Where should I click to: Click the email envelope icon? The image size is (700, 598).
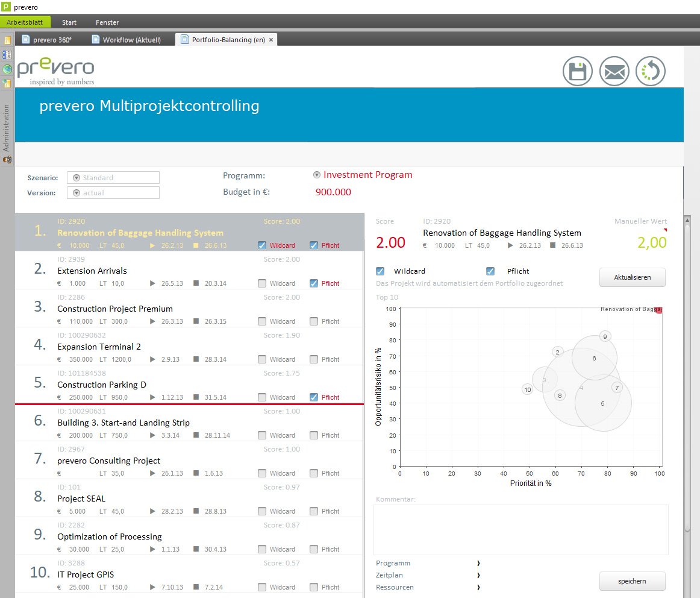614,71
